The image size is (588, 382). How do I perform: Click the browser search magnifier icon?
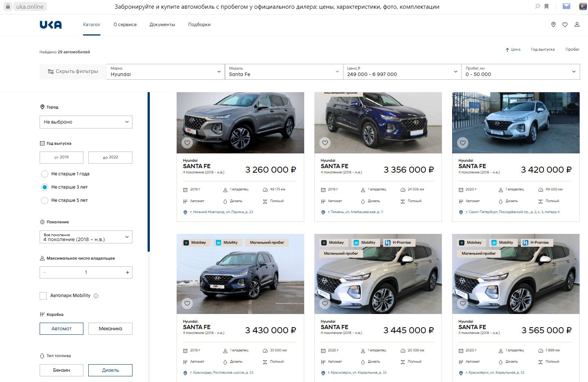coord(538,6)
